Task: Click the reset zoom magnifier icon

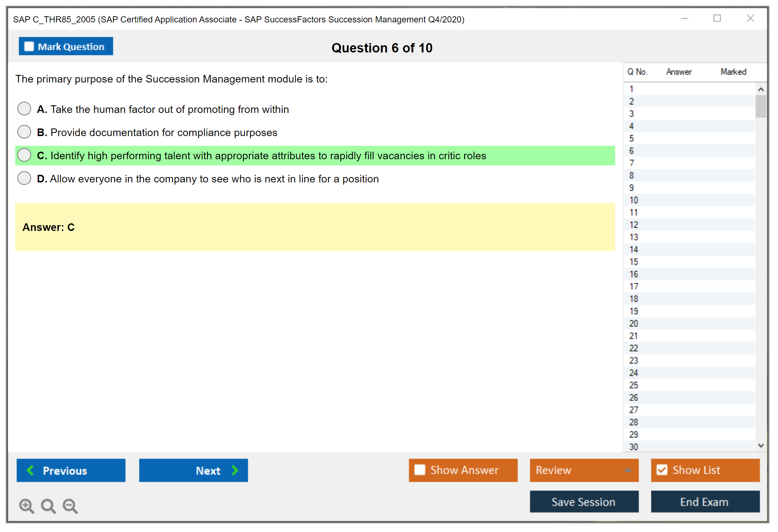Action: (48, 506)
